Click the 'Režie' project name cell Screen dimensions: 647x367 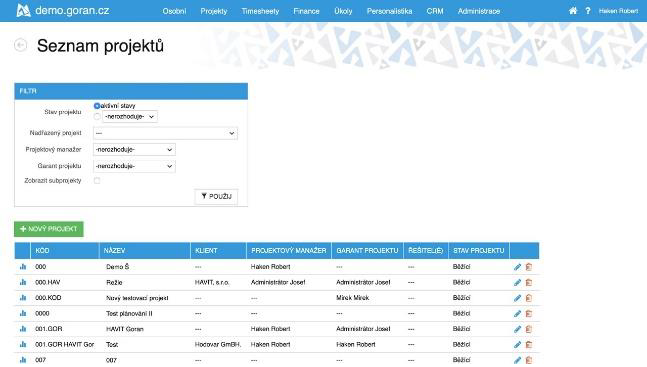click(x=114, y=282)
